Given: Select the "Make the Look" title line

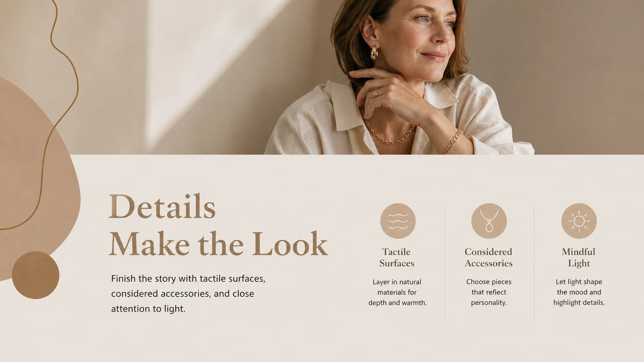Looking at the screenshot, I should [x=218, y=244].
